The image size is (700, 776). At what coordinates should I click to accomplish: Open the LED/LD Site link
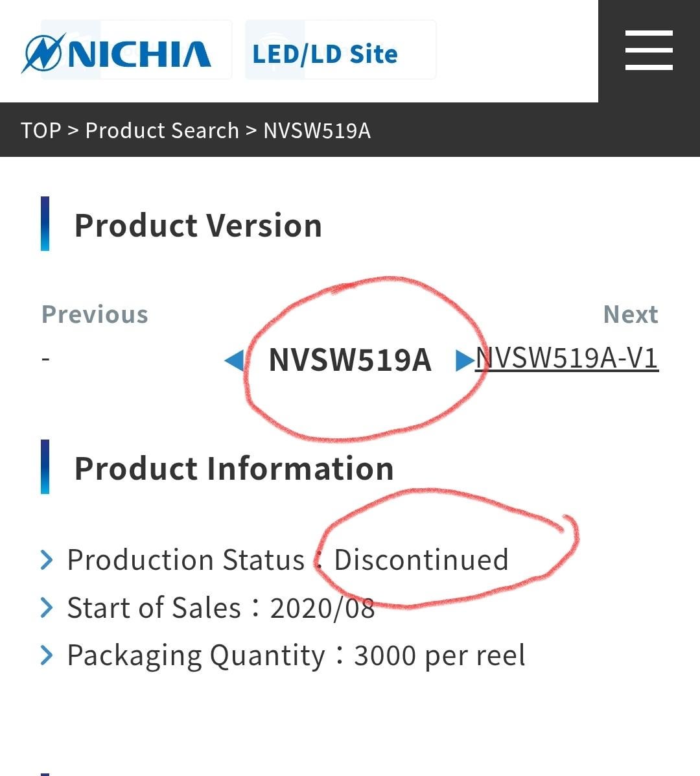coord(325,53)
